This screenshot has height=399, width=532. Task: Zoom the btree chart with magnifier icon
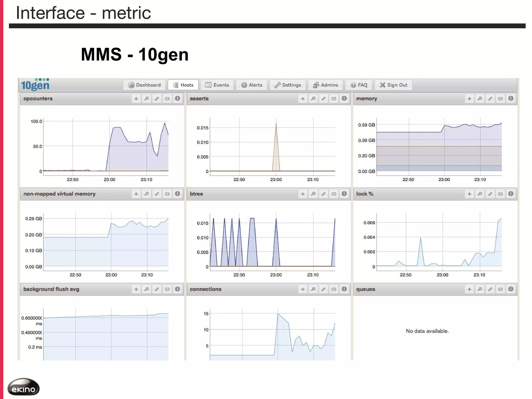(x=313, y=194)
